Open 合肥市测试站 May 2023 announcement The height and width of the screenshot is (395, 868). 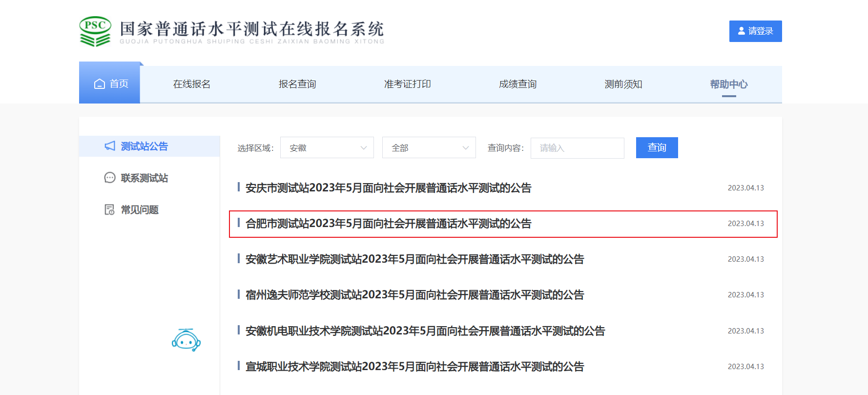(389, 224)
